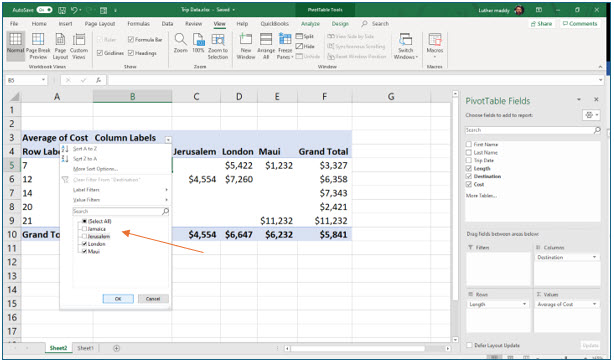Check the Trip Date field

[x=469, y=160]
